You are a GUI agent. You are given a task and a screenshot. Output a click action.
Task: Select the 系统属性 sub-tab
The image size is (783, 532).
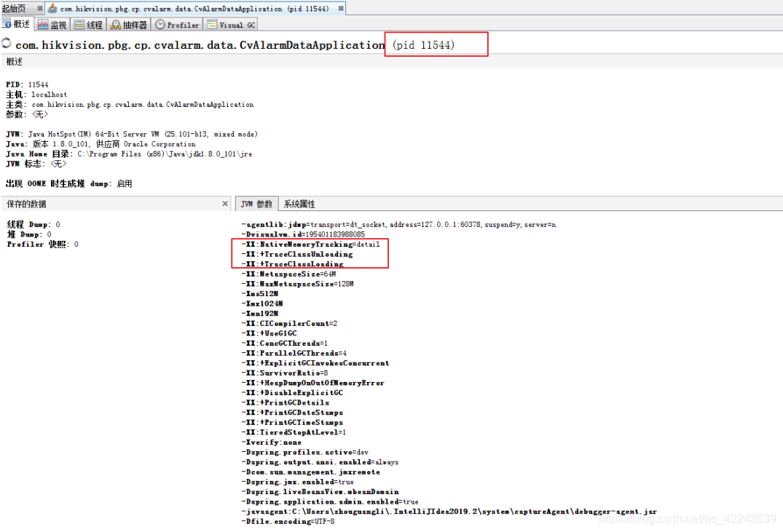click(x=299, y=204)
